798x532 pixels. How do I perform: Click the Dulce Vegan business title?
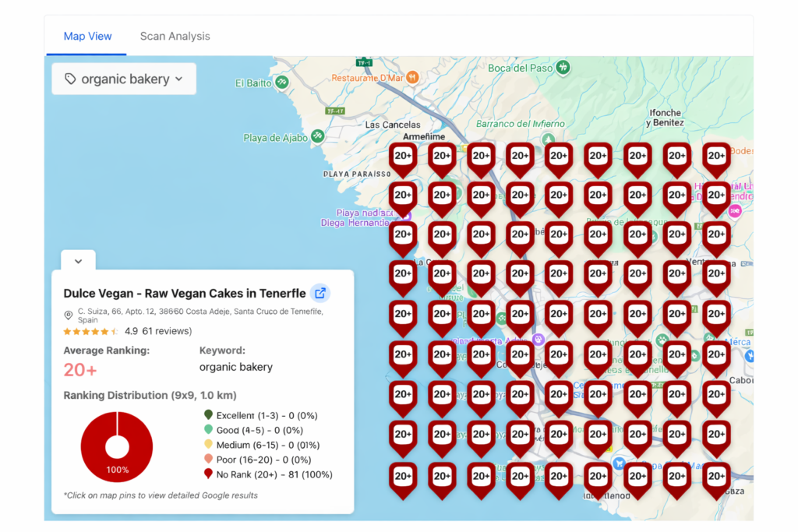tap(185, 294)
